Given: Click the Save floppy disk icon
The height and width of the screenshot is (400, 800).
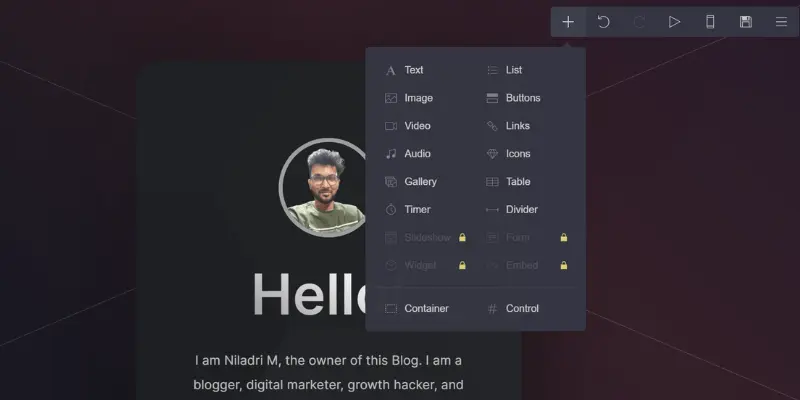Looking at the screenshot, I should click(x=745, y=22).
